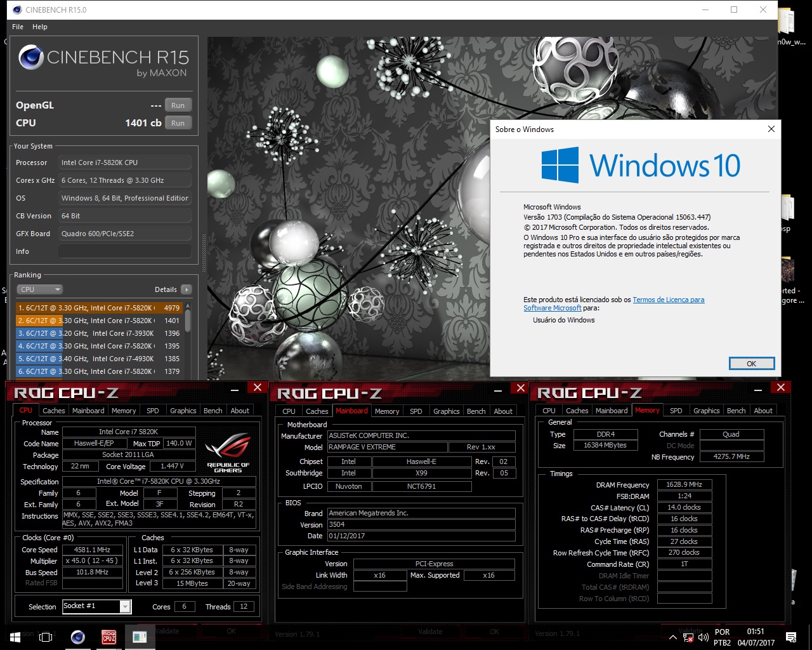Select Memory tab in middle CPU-Z window
This screenshot has height=650, width=812.
click(387, 411)
